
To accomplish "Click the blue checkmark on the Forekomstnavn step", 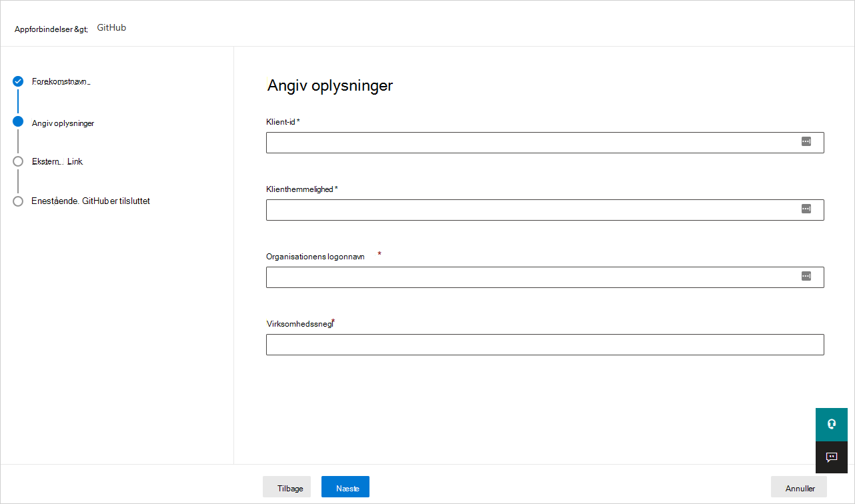I will coord(17,81).
